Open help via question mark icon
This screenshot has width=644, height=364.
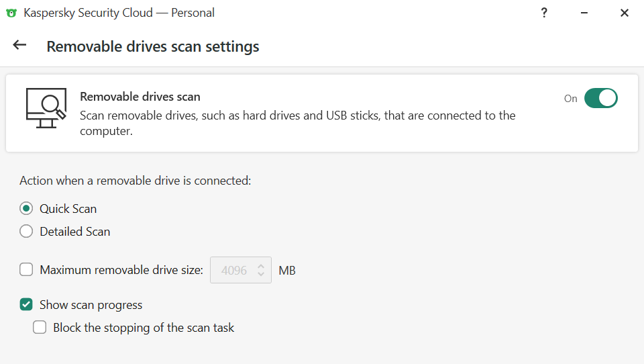545,13
